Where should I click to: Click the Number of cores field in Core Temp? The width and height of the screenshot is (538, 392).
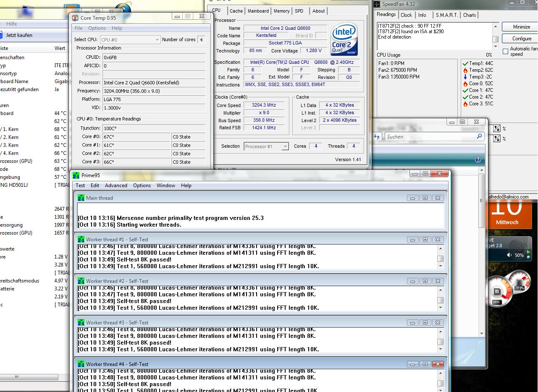pyautogui.click(x=201, y=39)
